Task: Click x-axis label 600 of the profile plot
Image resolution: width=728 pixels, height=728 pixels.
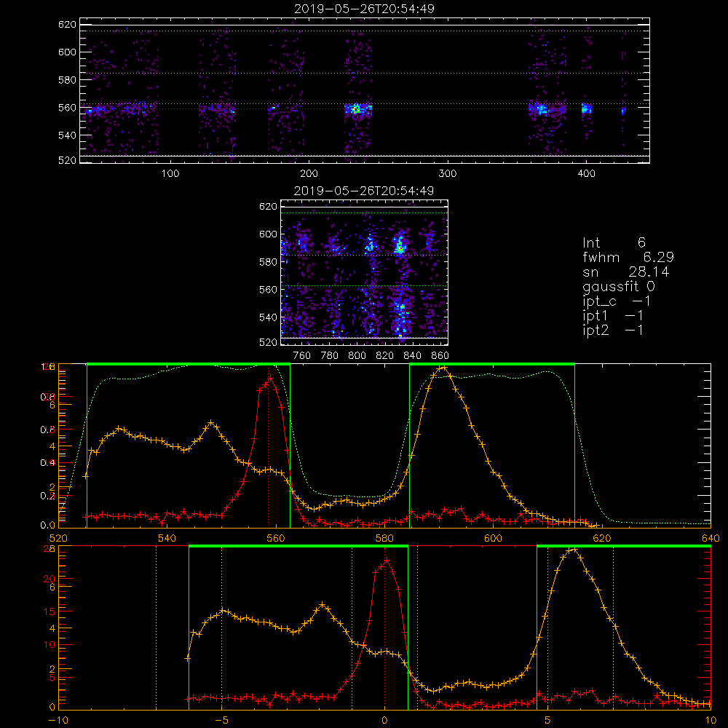Action: click(x=493, y=538)
